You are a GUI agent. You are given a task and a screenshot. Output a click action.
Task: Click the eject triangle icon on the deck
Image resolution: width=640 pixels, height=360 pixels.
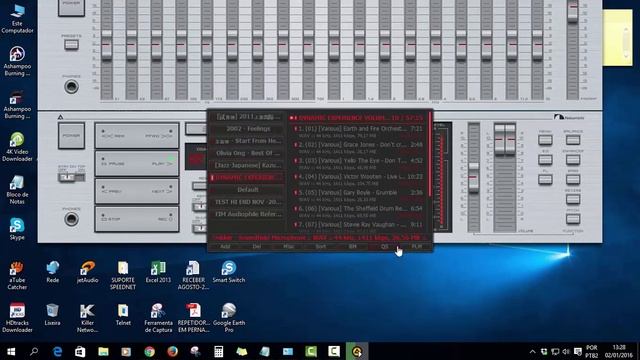pos(60,117)
